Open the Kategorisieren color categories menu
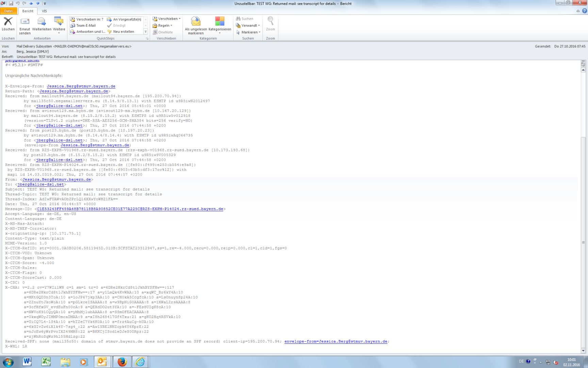The height and width of the screenshot is (368, 588). pos(220,25)
